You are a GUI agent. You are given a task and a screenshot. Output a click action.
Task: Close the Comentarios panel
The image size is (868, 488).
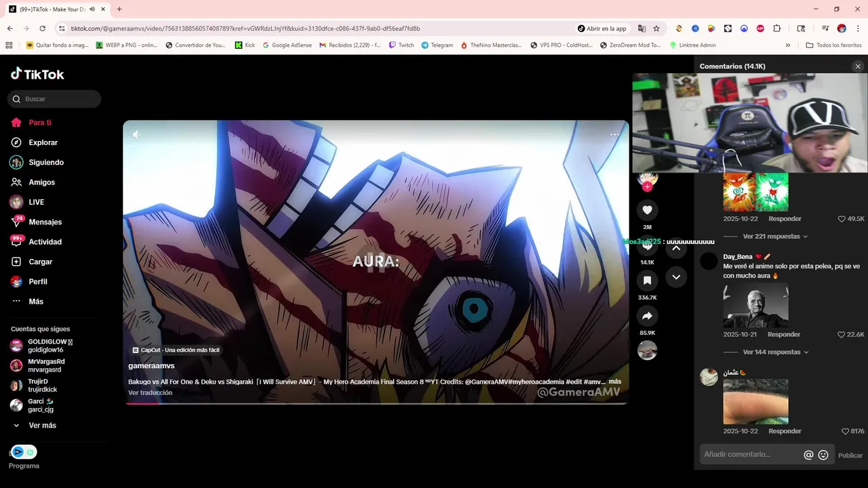858,66
